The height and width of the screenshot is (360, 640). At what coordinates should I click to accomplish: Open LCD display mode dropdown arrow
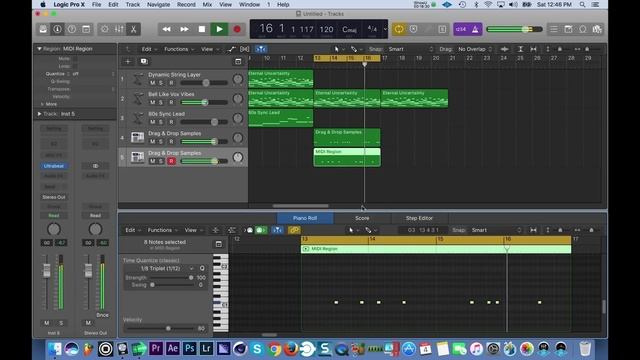coord(385,29)
